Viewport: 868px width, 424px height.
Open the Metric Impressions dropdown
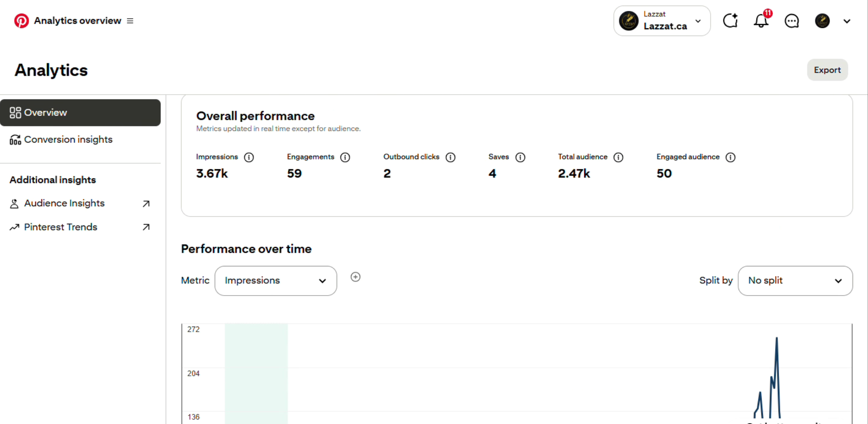(276, 281)
